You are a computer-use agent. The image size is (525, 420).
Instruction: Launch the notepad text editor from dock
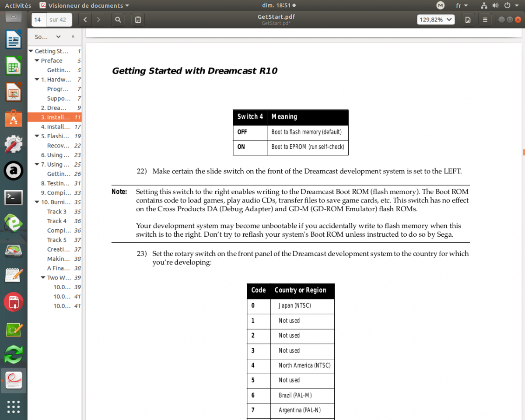coord(14,276)
